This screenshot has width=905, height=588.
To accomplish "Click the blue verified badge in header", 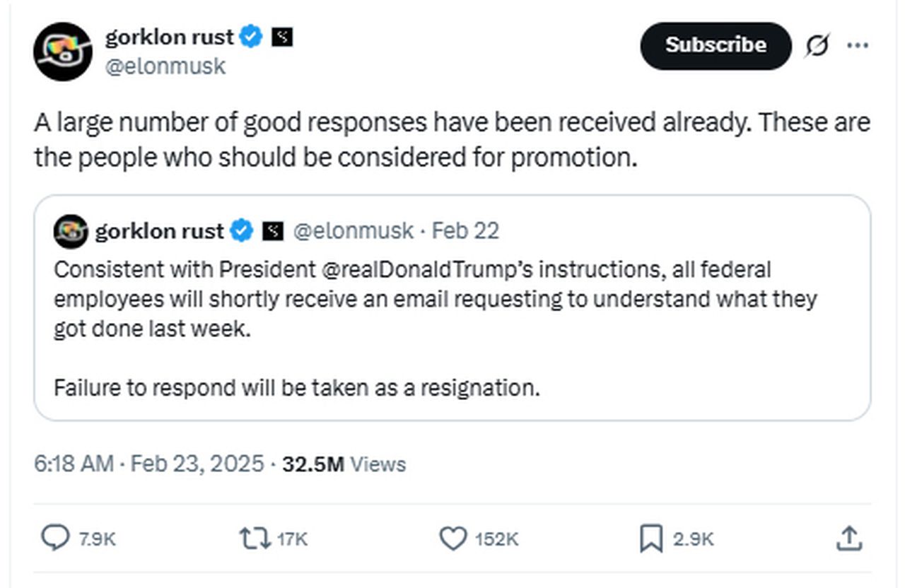I will click(x=251, y=37).
